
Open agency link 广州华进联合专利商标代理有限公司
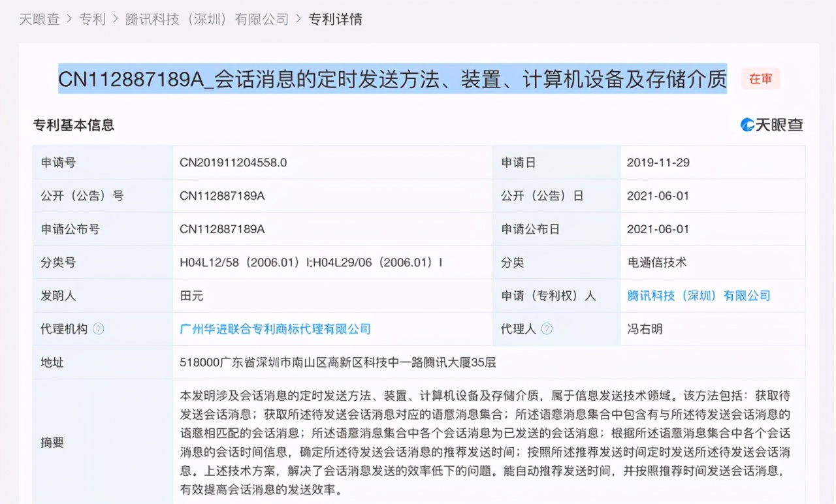(275, 329)
